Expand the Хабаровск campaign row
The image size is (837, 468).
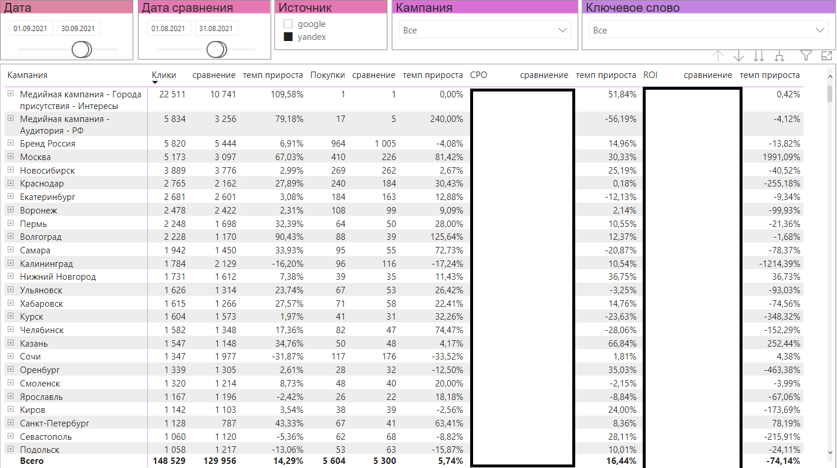point(10,303)
